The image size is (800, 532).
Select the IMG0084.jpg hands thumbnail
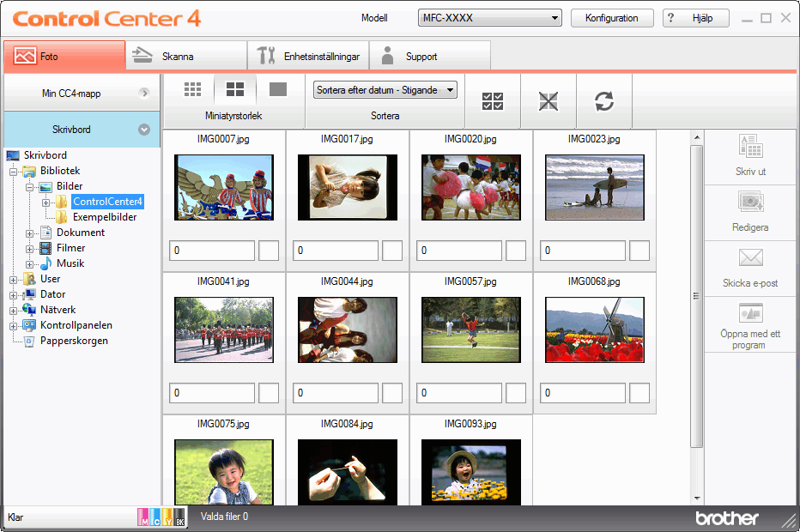click(x=348, y=472)
